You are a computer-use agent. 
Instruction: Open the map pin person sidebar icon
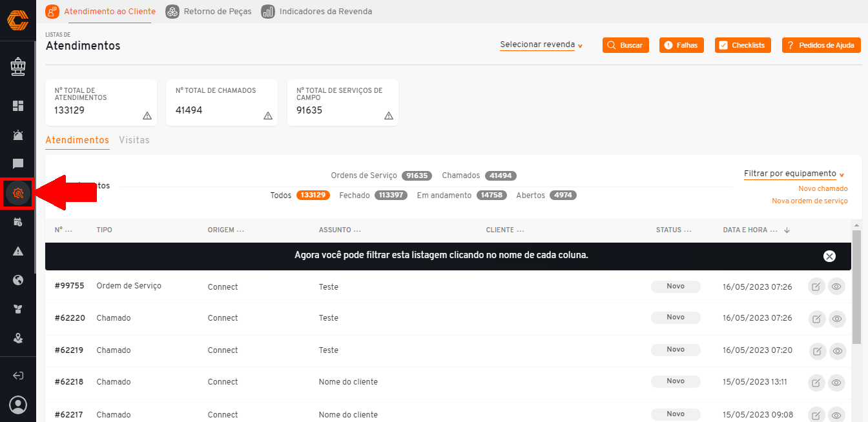click(18, 337)
